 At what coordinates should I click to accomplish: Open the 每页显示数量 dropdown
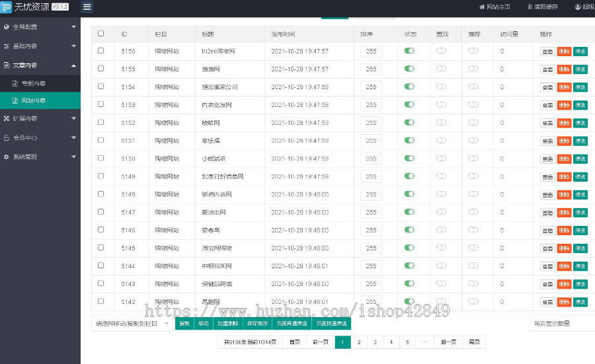562,324
